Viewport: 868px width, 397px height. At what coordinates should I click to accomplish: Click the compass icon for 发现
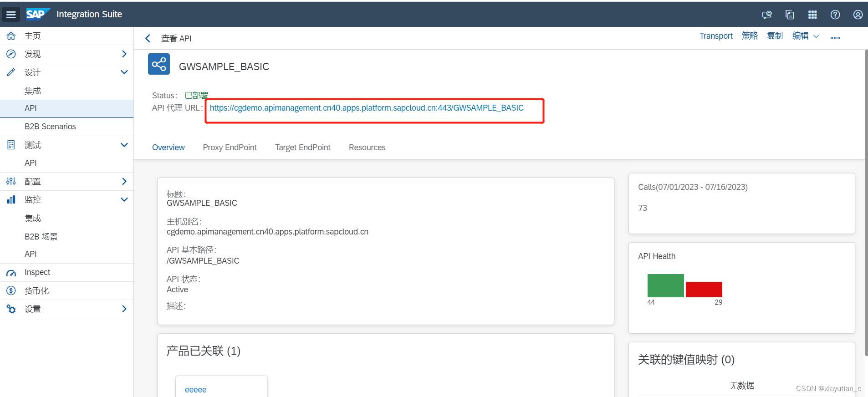coord(11,54)
